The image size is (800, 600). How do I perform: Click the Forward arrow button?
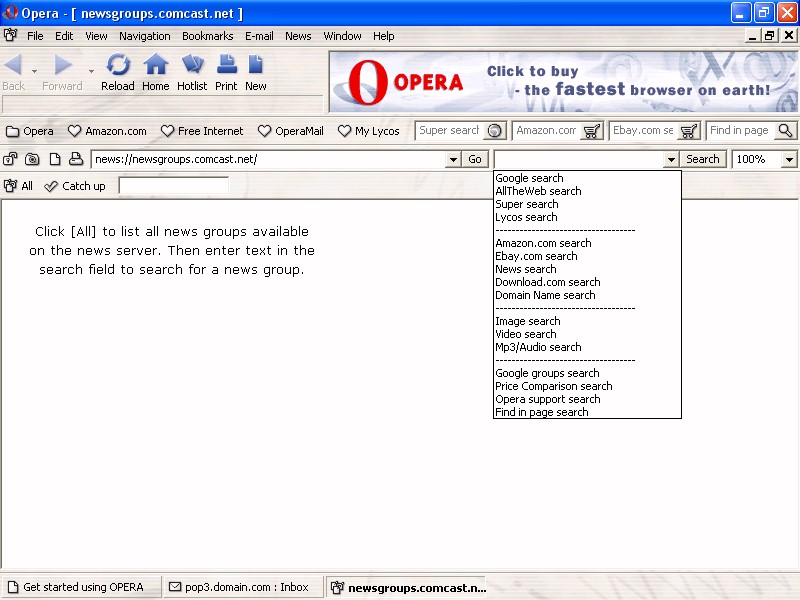coord(63,65)
